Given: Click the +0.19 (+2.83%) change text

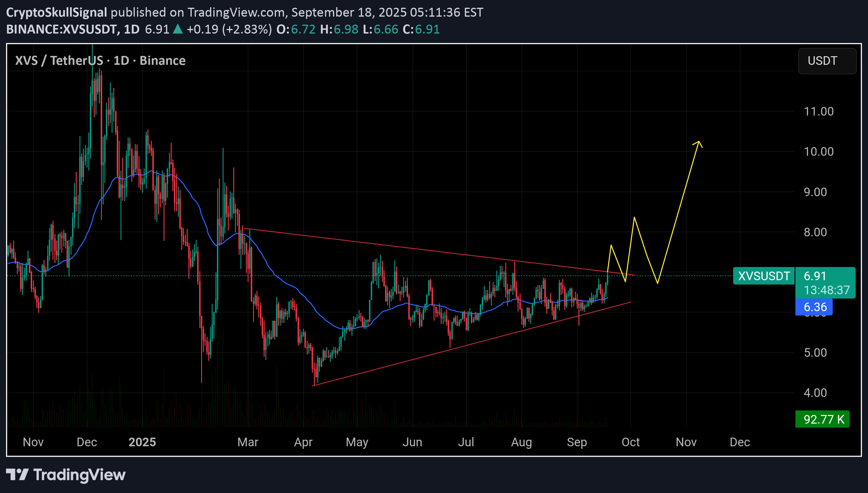Looking at the screenshot, I should pos(229,30).
